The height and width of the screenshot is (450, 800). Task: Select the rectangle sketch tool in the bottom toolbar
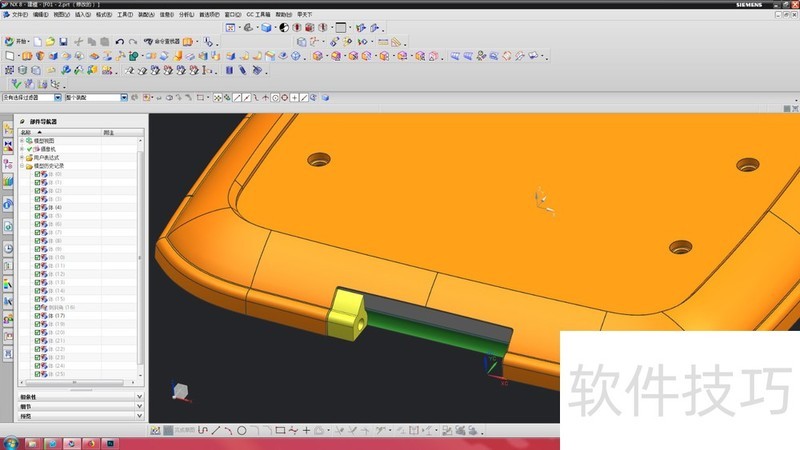(x=280, y=430)
